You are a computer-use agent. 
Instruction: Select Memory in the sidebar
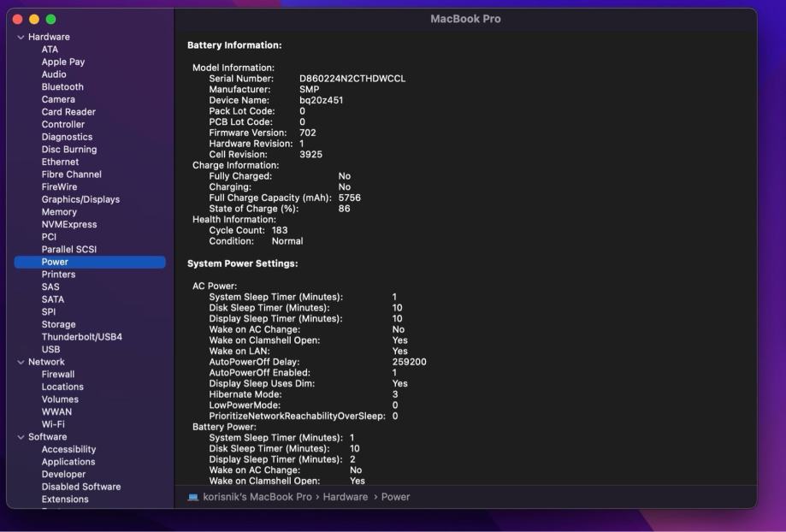pos(59,212)
